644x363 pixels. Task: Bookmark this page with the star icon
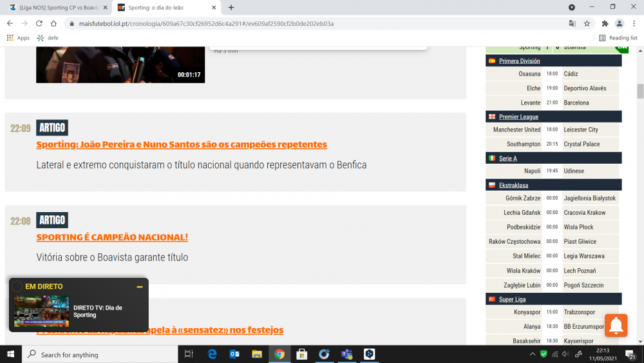click(x=587, y=23)
